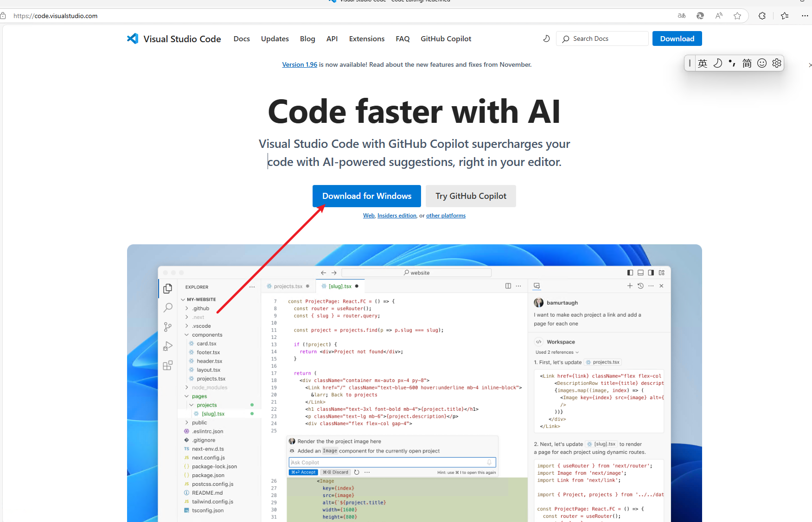Open the IME emoji smiley icon
This screenshot has width=812, height=522.
762,63
